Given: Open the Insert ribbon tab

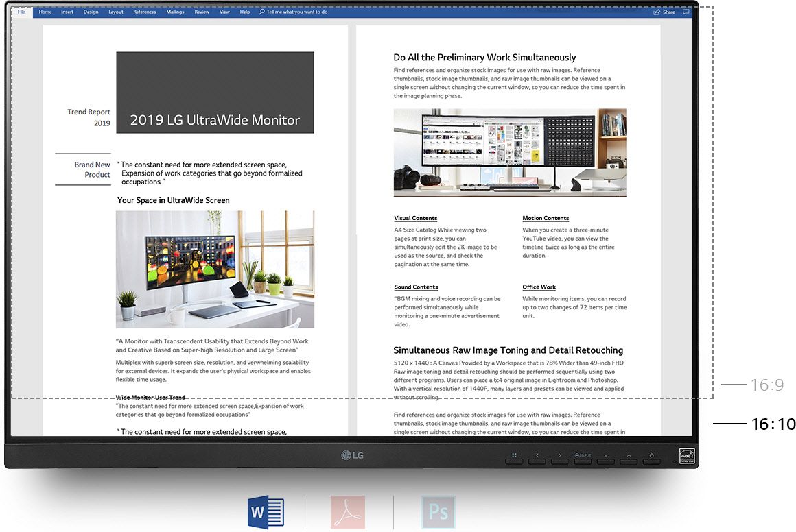Looking at the screenshot, I should [x=67, y=12].
